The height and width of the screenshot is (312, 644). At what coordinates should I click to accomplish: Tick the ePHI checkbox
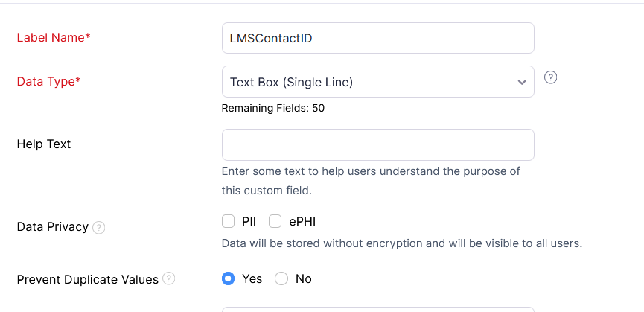coord(275,221)
